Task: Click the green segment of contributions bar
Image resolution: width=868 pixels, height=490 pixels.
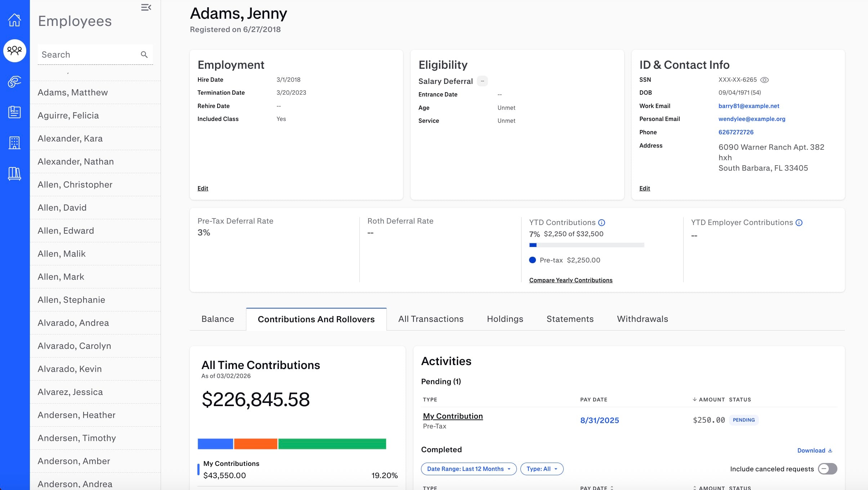Action: pyautogui.click(x=332, y=444)
